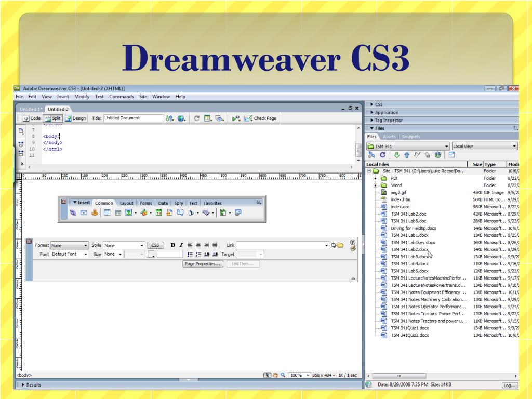The height and width of the screenshot is (399, 532).
Task: Open Format dropdown in Properties
Action: [x=70, y=245]
